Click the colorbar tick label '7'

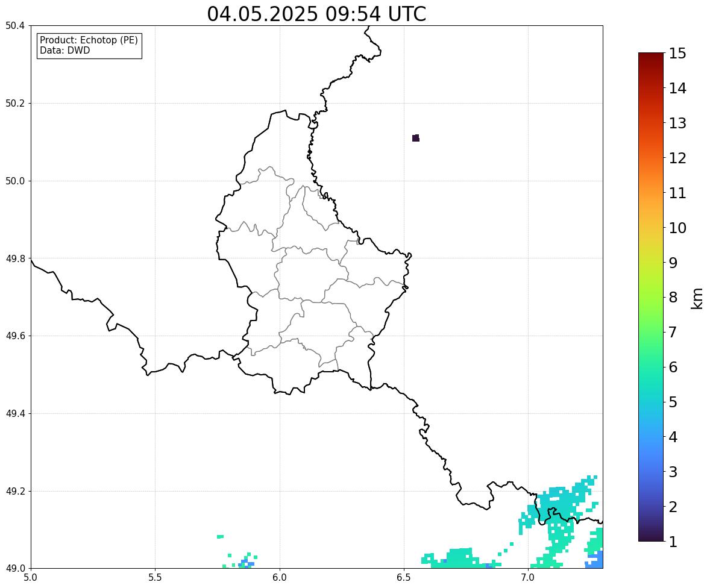coord(673,332)
